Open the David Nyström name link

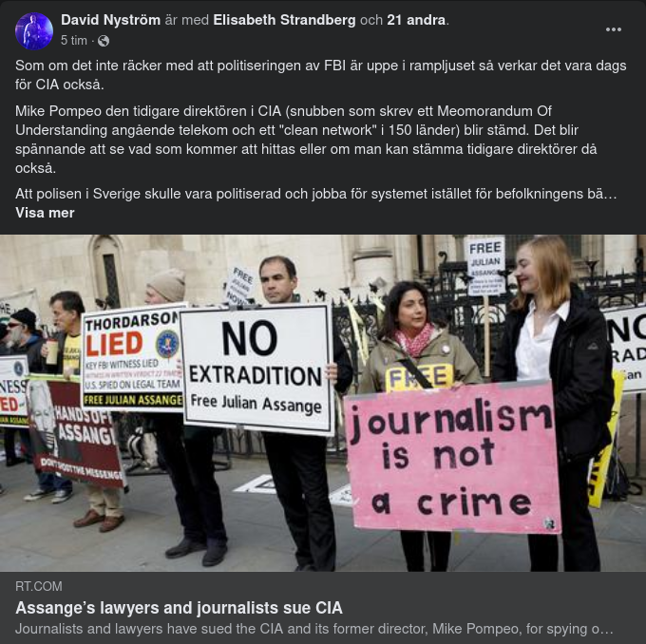point(110,20)
